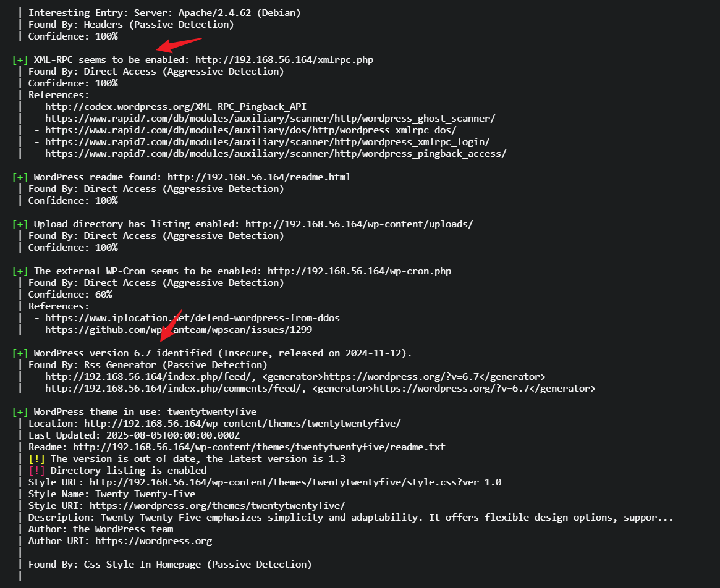Click the green [+] beside Upload directory entry

(x=20, y=224)
